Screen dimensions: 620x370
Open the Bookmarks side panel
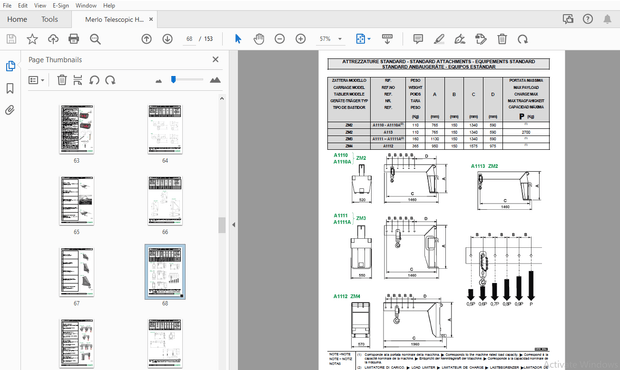pyautogui.click(x=10, y=88)
